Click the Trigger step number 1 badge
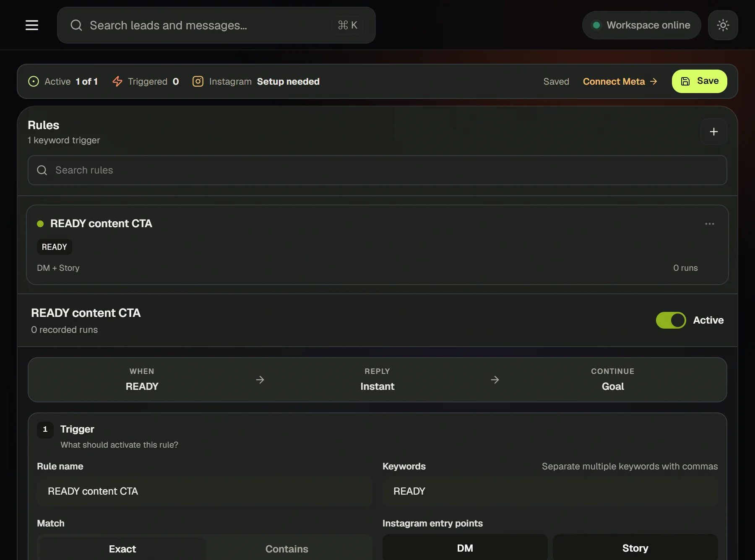Image resolution: width=755 pixels, height=560 pixels. (x=45, y=430)
